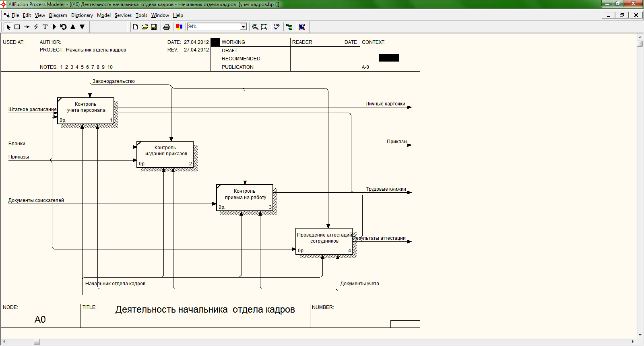
Task: Click the DRAFT status row
Action: (x=256, y=51)
